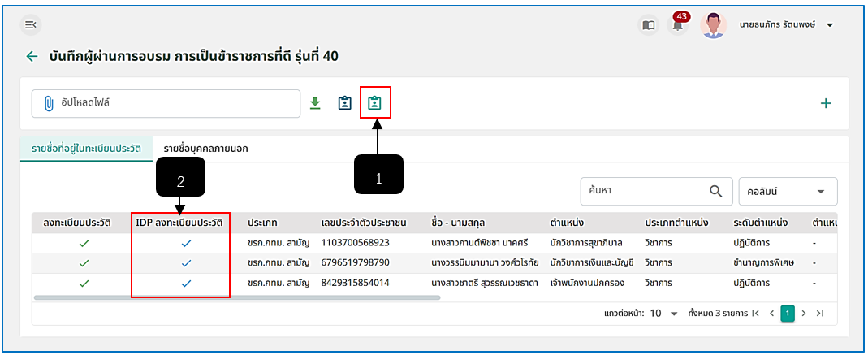Change rows per page dropdown showing 10
The width and height of the screenshot is (868, 355).
point(663,314)
